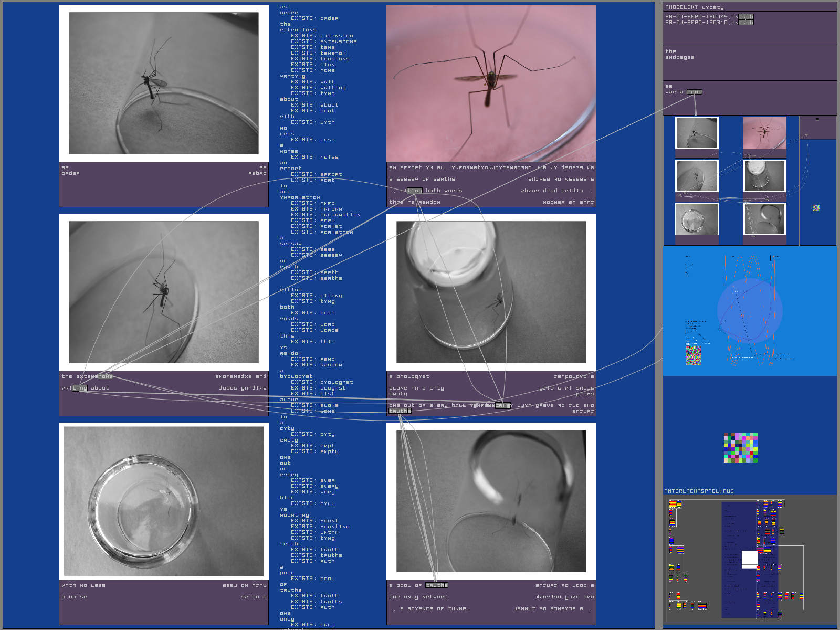Click the highlighted 'ions' in 'as variations'
This screenshot has height=630, width=840.
click(695, 92)
